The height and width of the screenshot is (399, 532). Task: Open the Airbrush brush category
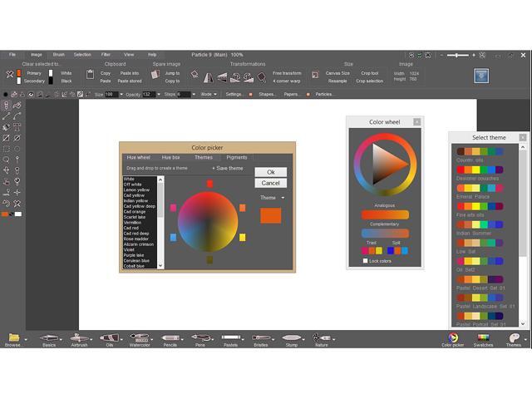pos(80,338)
